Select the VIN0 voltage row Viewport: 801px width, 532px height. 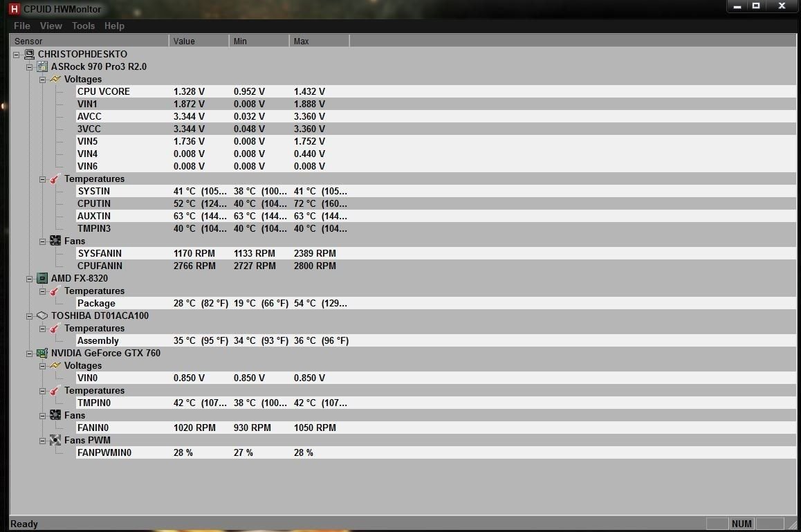coord(436,378)
